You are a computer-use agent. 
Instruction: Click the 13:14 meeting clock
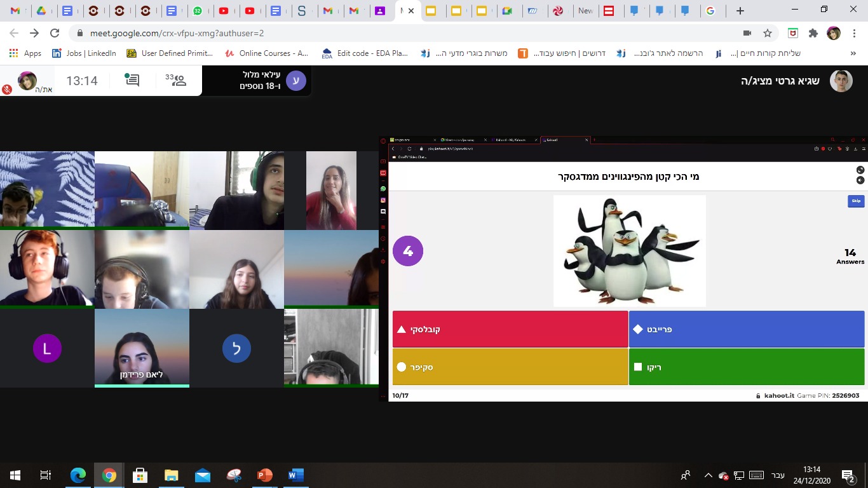(82, 81)
